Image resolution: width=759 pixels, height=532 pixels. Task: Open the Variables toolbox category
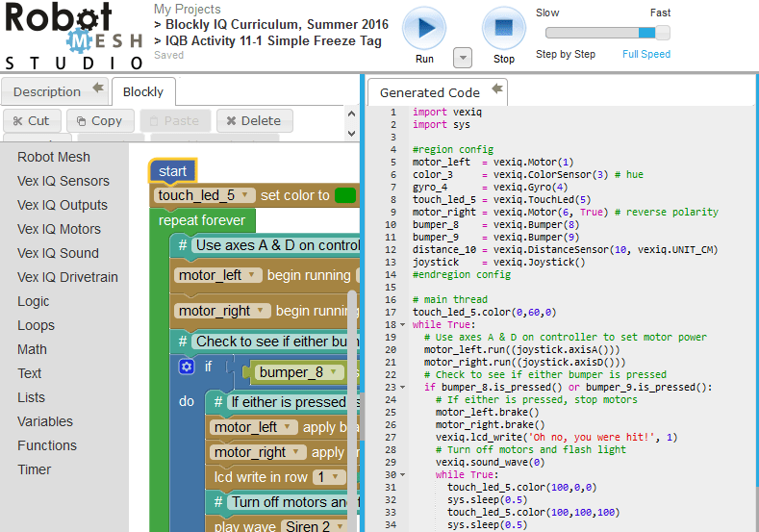45,421
